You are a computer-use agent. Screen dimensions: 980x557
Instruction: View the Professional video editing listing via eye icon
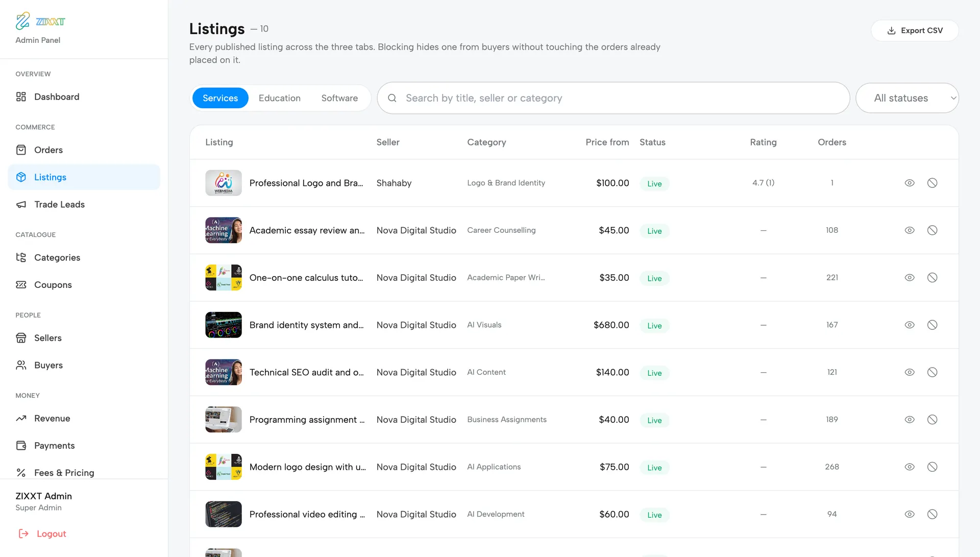coord(910,514)
